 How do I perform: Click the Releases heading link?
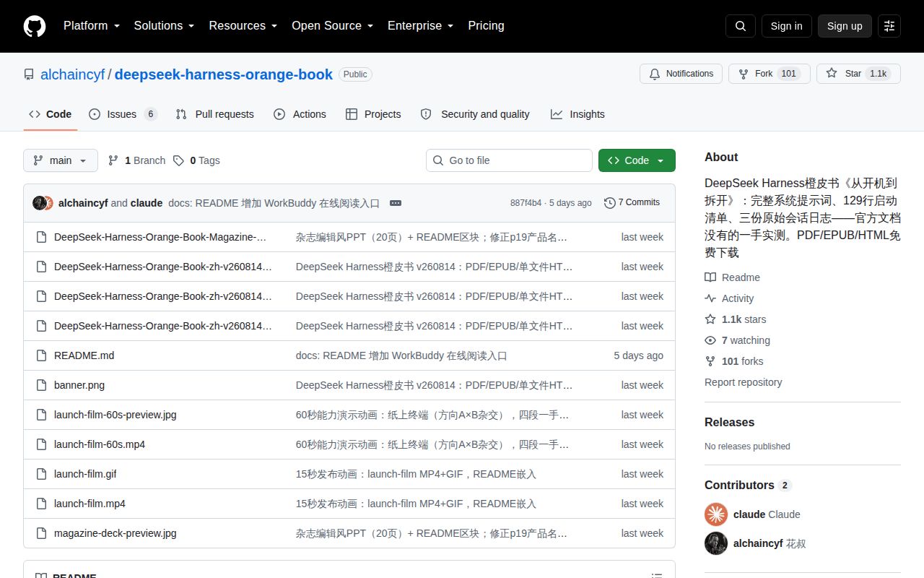(x=729, y=423)
